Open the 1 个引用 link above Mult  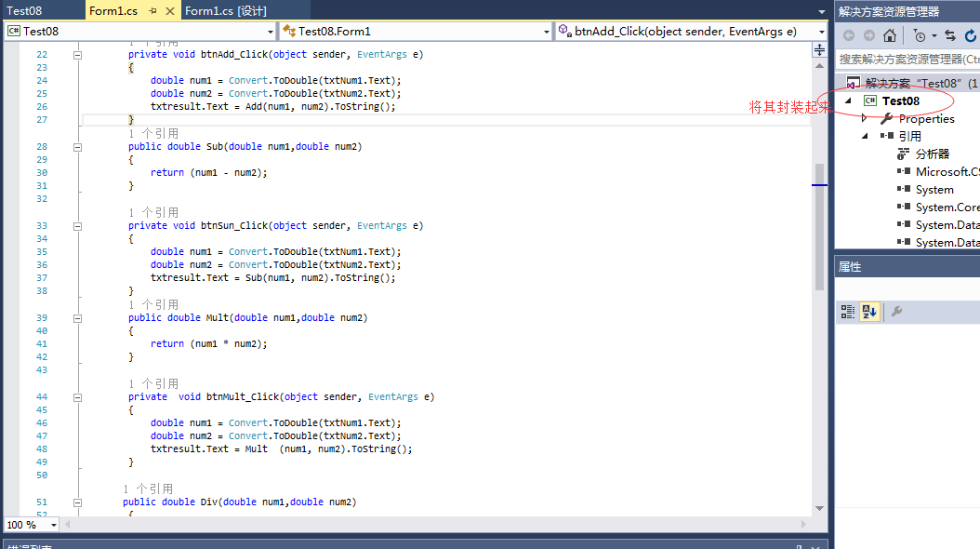pyautogui.click(x=153, y=304)
